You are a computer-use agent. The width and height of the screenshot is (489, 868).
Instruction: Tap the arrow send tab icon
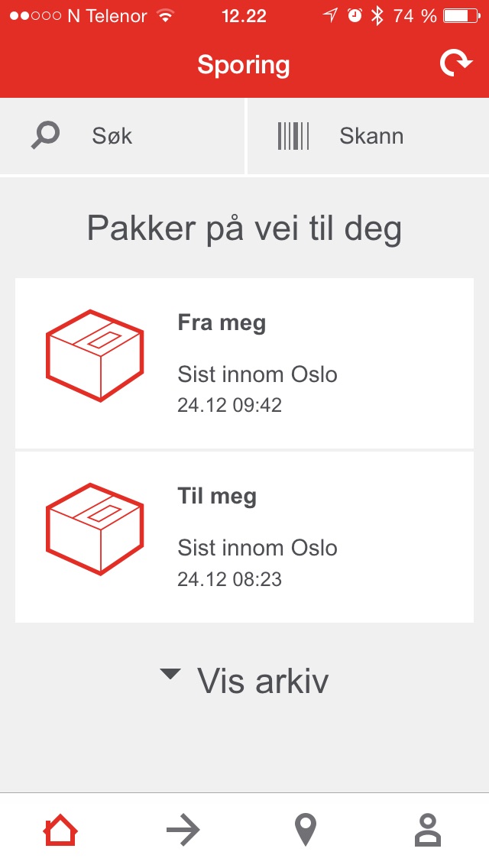[x=183, y=830]
